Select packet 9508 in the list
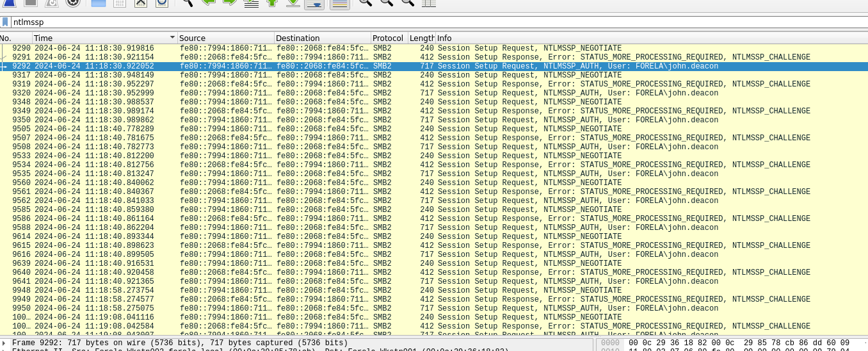 point(434,147)
